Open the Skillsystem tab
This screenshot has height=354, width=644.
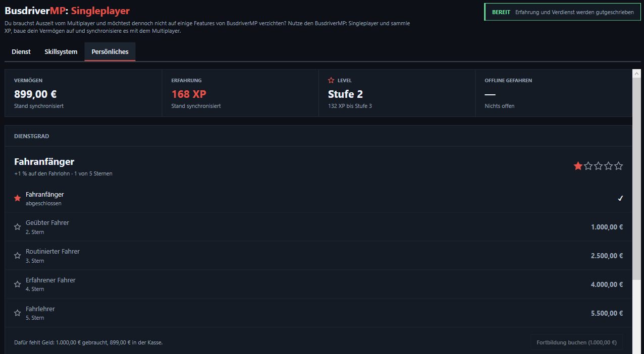[61, 52]
